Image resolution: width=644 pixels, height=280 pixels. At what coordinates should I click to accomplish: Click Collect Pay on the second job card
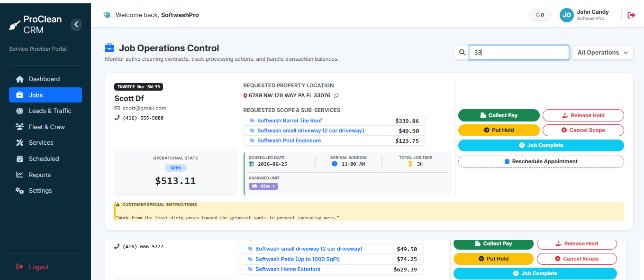(493, 243)
